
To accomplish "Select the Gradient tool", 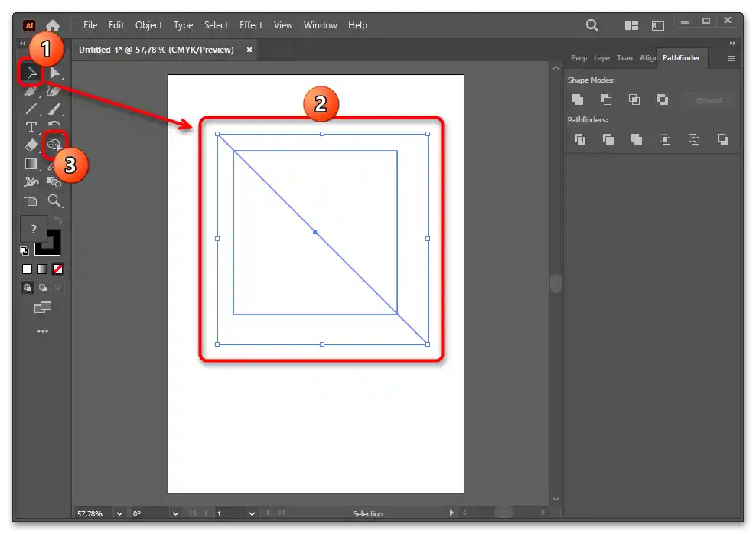I will (x=31, y=164).
